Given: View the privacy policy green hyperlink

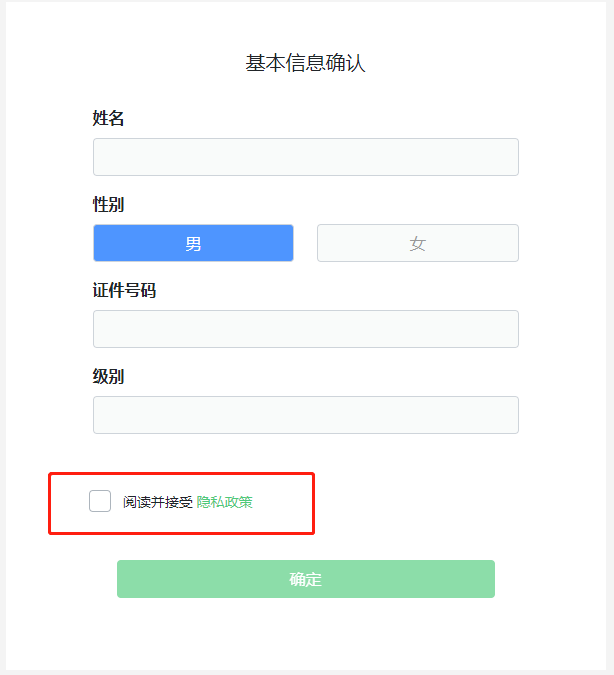Looking at the screenshot, I should pos(225,502).
